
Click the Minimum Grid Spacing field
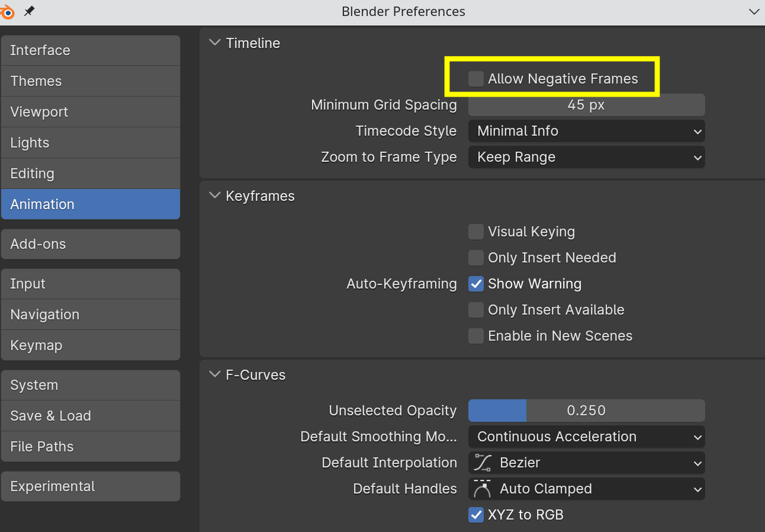(586, 105)
